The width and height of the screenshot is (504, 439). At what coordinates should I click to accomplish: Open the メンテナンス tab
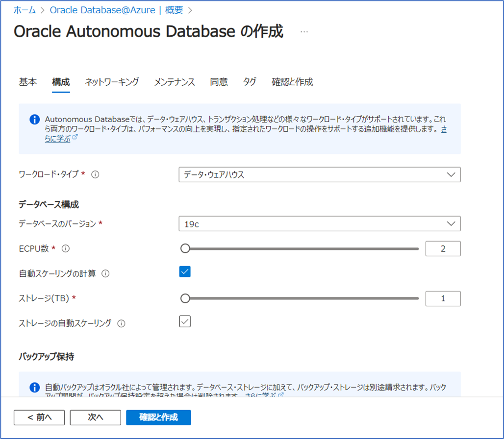175,82
